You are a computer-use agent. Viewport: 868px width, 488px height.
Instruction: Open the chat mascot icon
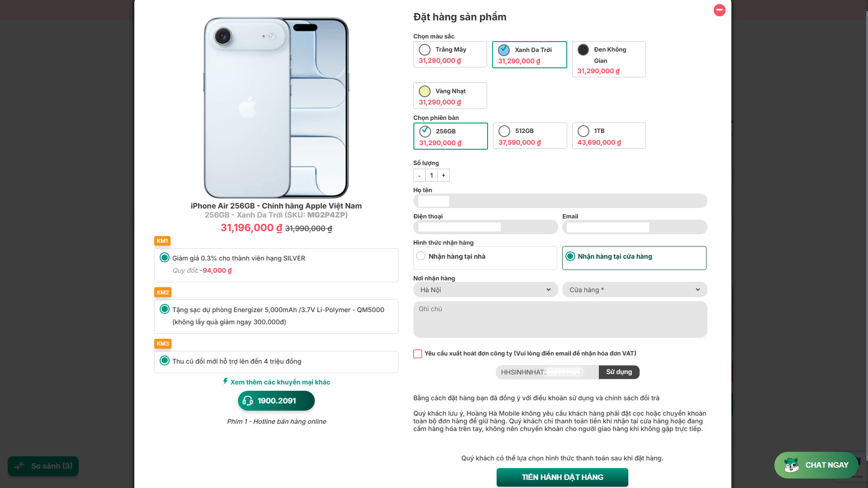792,465
